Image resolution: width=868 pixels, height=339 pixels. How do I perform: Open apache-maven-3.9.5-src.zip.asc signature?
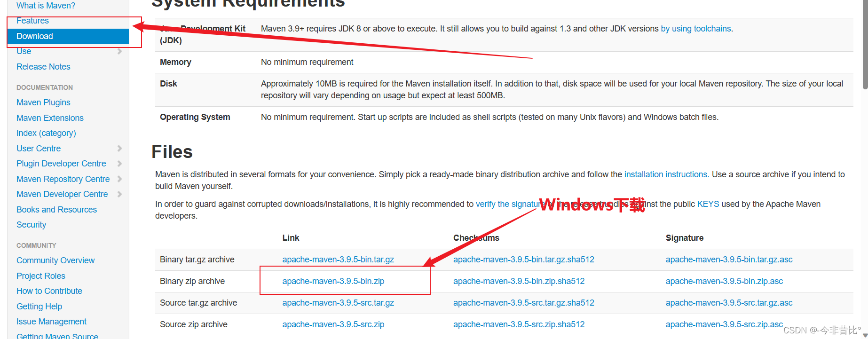[x=725, y=324]
